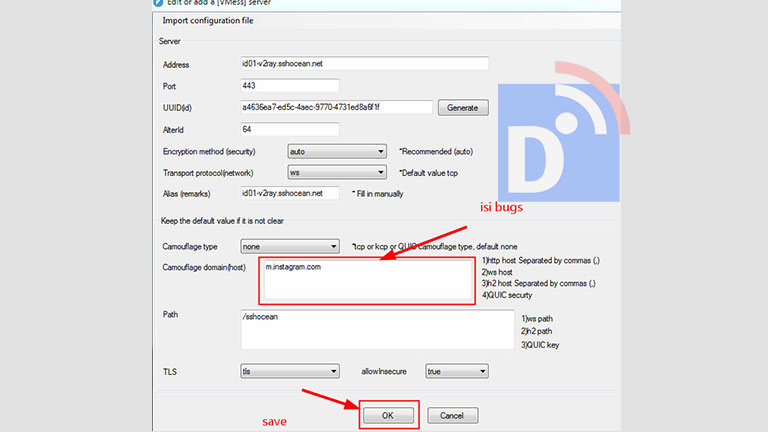Open the allowInsecure dropdown set to true

click(456, 371)
